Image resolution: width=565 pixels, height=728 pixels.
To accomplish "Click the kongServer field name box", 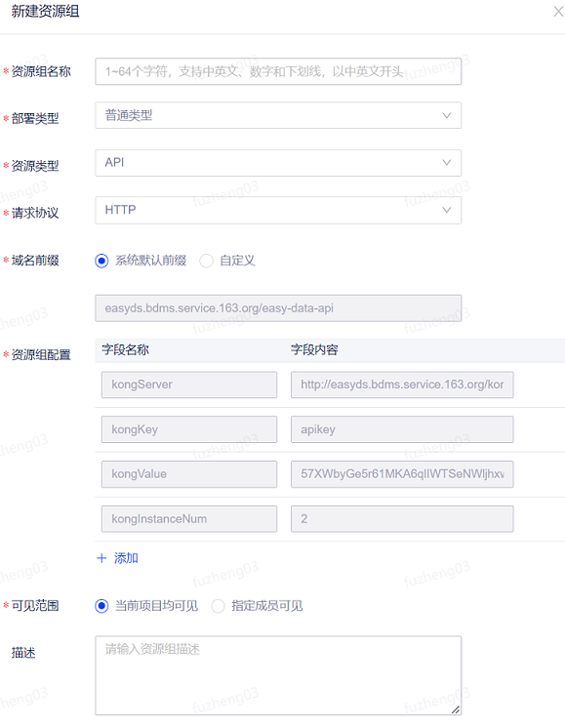I will [189, 384].
